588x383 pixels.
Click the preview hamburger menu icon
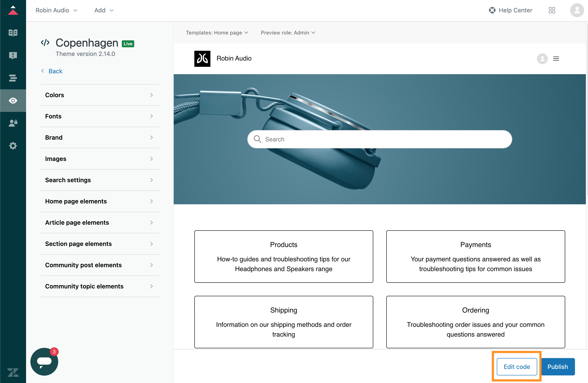click(x=556, y=59)
